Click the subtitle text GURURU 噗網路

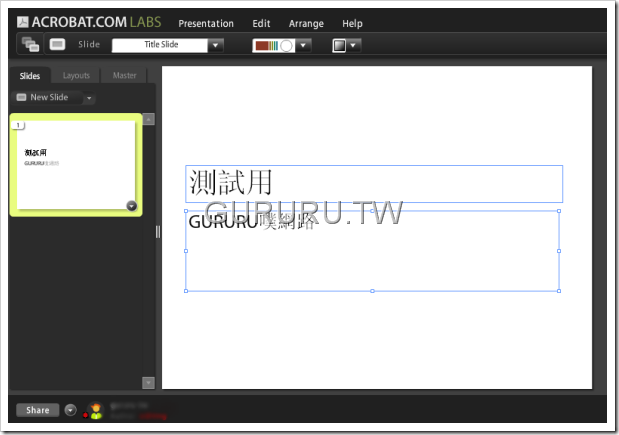(x=252, y=222)
